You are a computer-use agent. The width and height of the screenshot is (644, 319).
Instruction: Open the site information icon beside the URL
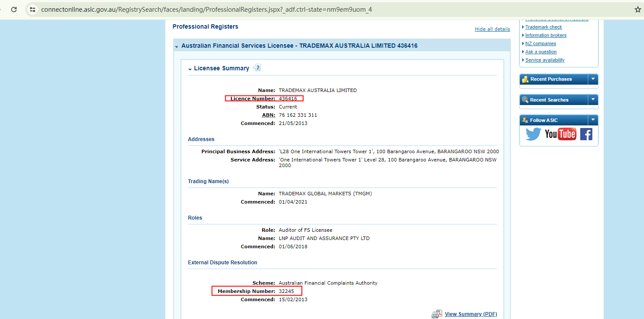(33, 10)
